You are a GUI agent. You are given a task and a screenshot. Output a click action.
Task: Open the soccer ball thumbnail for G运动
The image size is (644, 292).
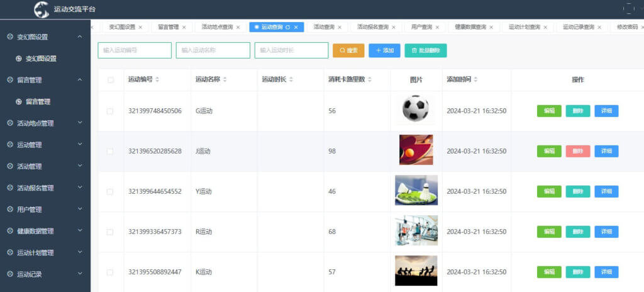(x=416, y=109)
